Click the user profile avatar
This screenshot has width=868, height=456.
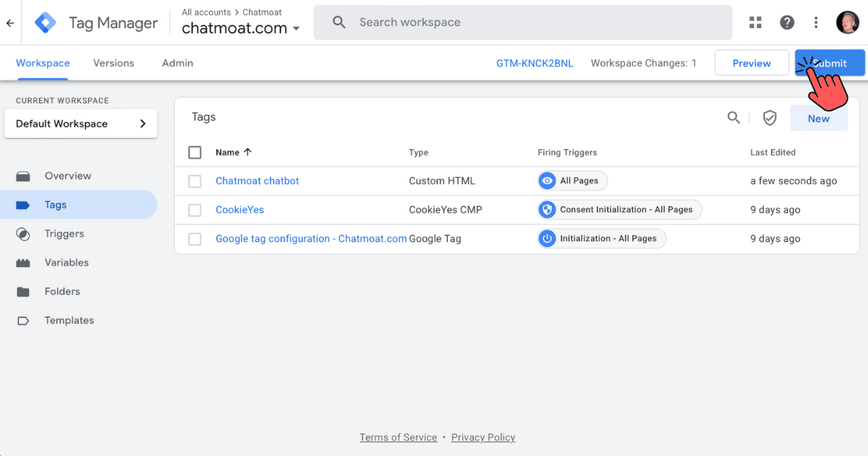click(847, 22)
